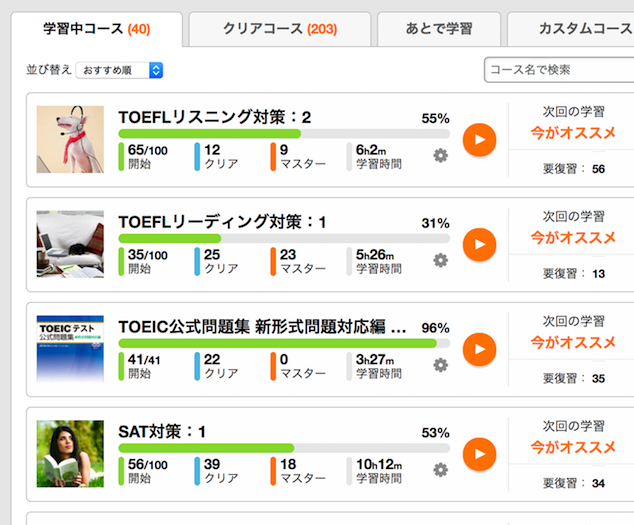Open settings gear for TOEFLリスニング対策:2

(x=441, y=155)
